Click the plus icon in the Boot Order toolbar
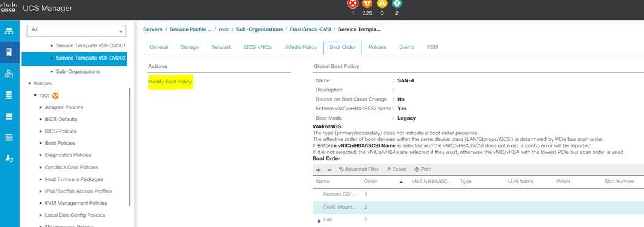 pyautogui.click(x=318, y=169)
